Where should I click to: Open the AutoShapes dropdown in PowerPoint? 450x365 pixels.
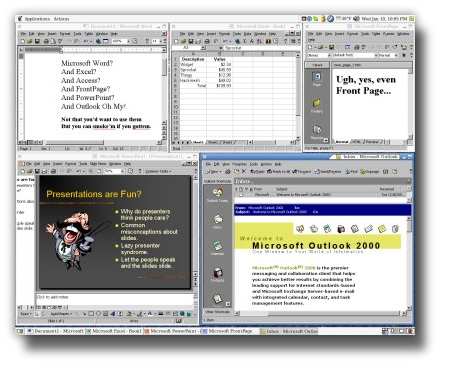[60, 314]
